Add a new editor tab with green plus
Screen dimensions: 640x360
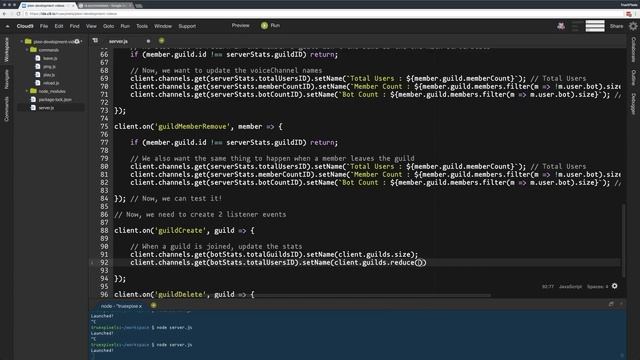[x=162, y=41]
